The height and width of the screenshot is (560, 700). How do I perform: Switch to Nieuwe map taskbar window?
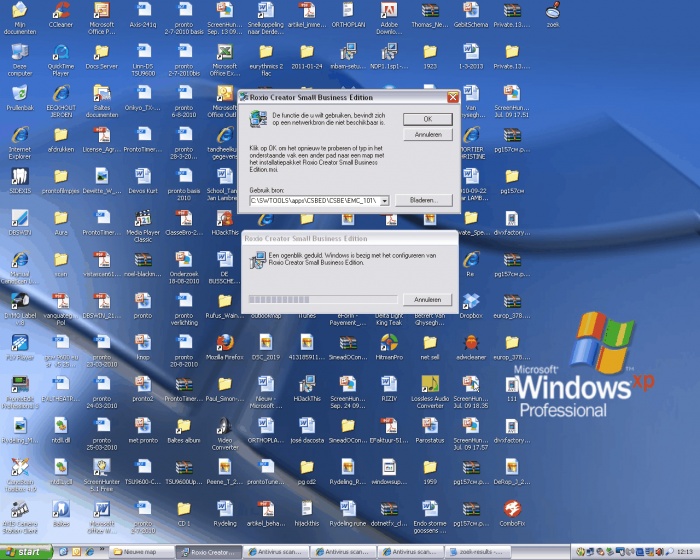[142, 552]
